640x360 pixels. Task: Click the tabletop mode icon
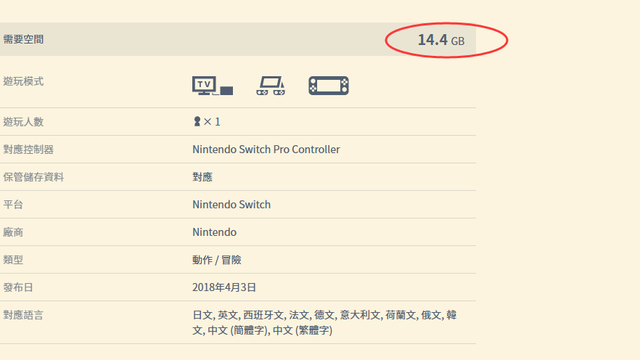pos(271,86)
